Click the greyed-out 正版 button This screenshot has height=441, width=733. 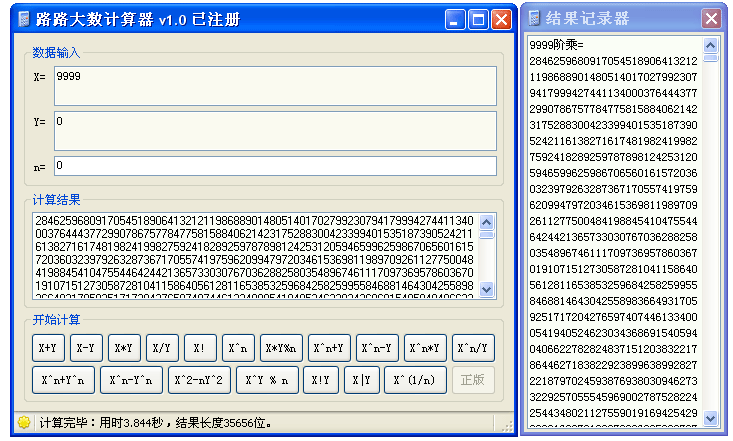tap(473, 380)
